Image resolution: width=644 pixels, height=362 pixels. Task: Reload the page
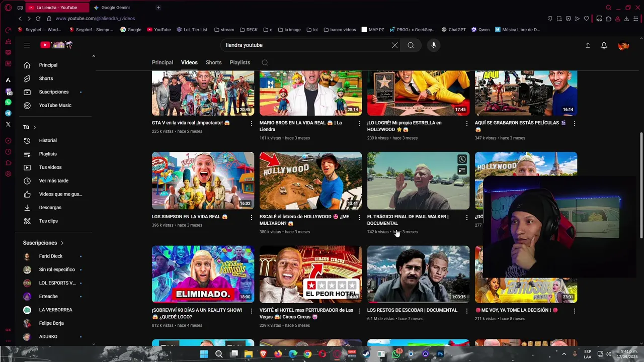click(38, 19)
